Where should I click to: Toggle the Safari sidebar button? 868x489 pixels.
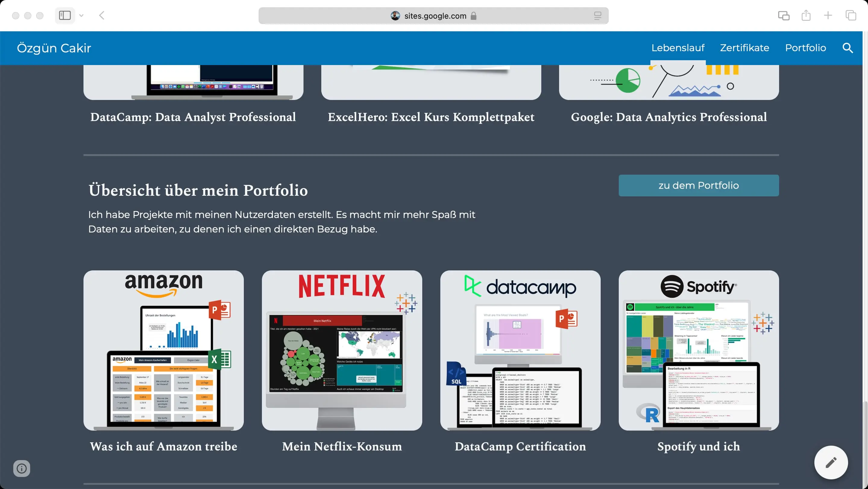point(65,15)
